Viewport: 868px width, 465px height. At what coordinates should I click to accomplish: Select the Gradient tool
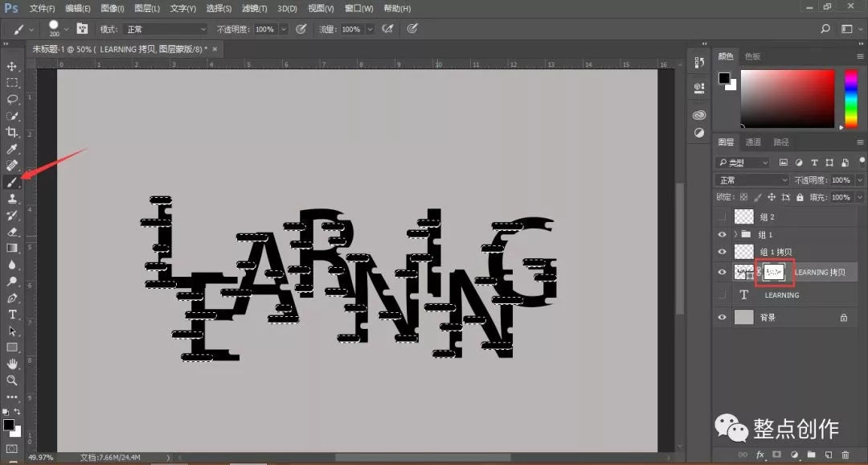tap(11, 249)
